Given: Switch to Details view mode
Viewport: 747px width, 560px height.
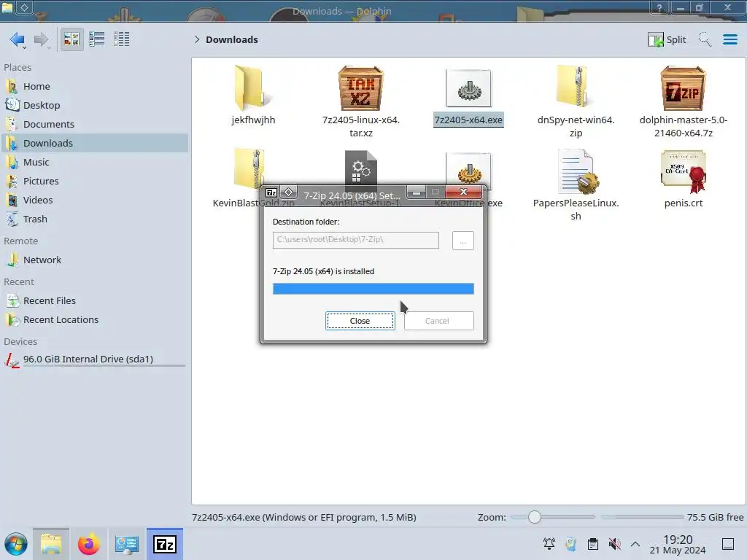Looking at the screenshot, I should point(122,39).
